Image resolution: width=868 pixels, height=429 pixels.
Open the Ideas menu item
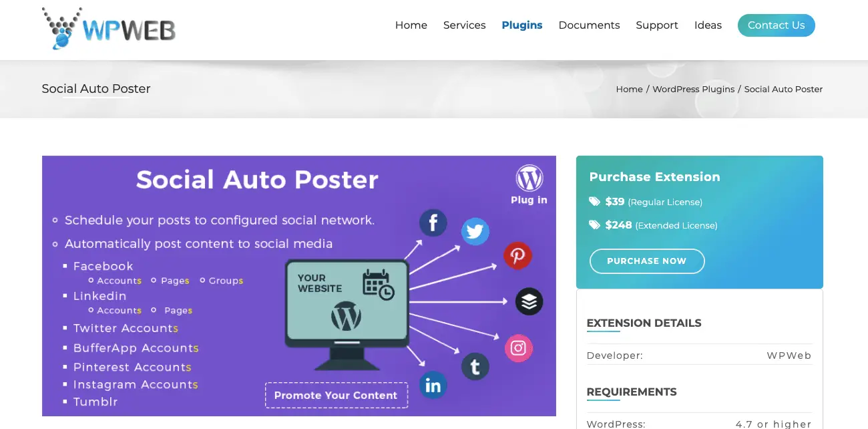708,25
